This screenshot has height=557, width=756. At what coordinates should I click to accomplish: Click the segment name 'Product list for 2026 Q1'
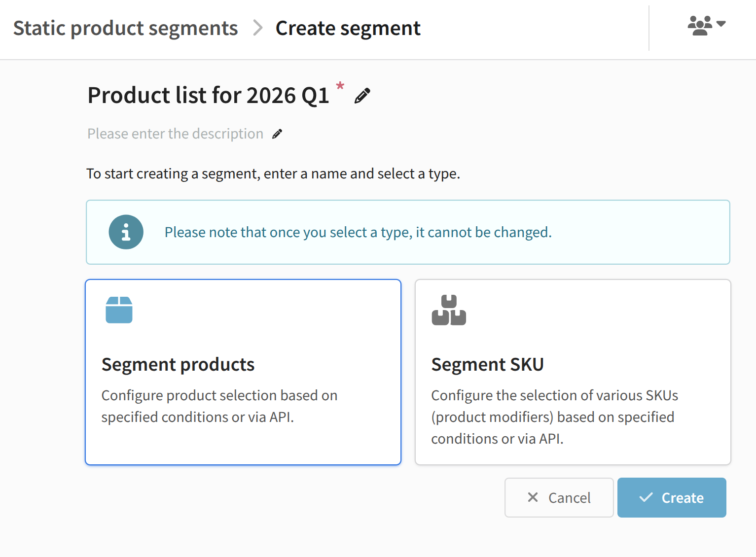coord(208,95)
